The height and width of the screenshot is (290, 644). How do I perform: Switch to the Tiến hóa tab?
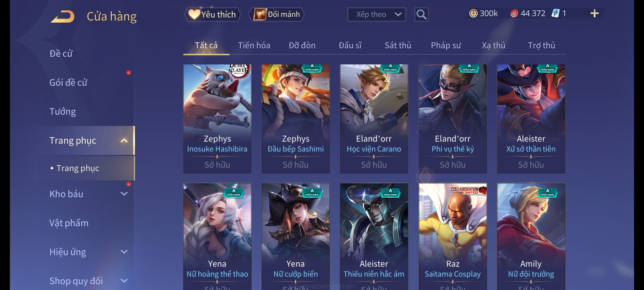tap(254, 45)
